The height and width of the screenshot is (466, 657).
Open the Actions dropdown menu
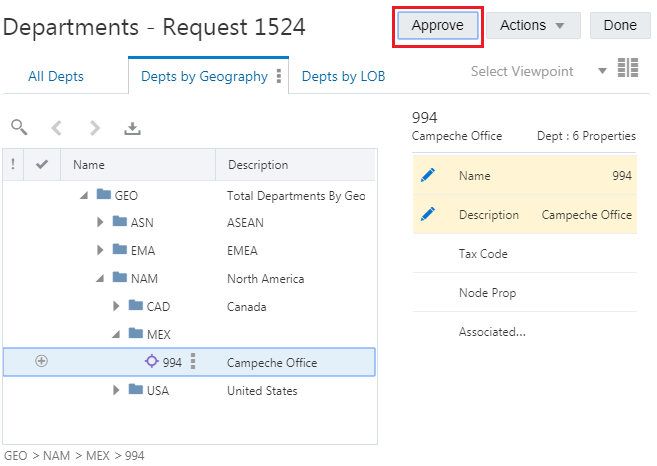click(x=533, y=26)
